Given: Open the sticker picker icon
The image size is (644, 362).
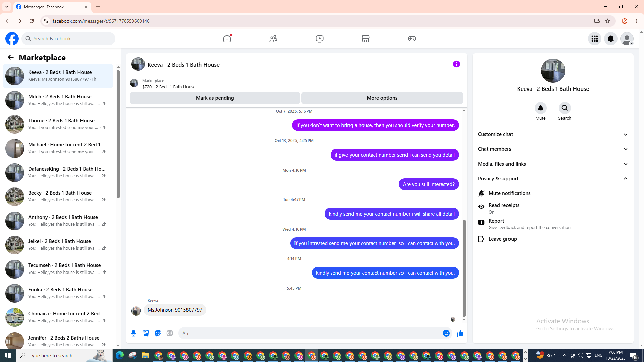Looking at the screenshot, I should pyautogui.click(x=158, y=333).
